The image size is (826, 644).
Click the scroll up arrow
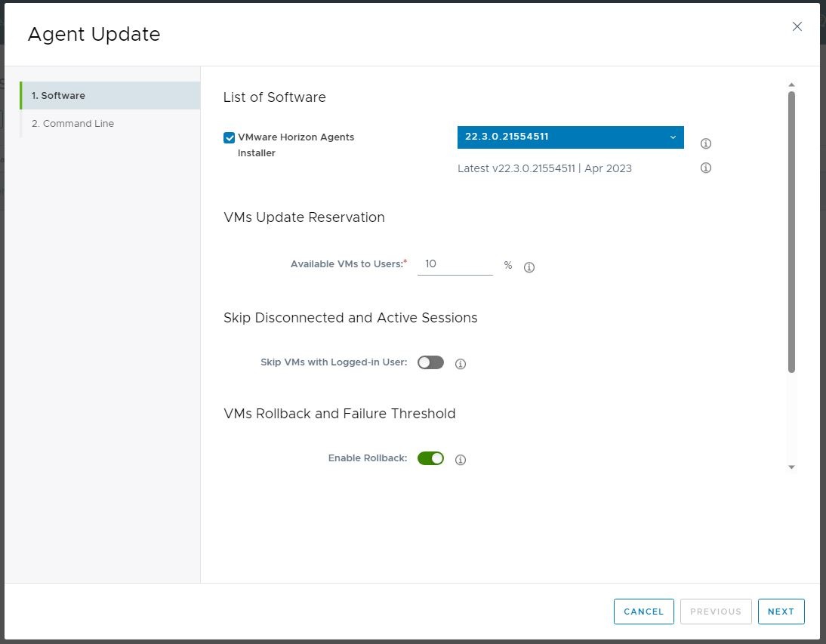click(x=791, y=85)
